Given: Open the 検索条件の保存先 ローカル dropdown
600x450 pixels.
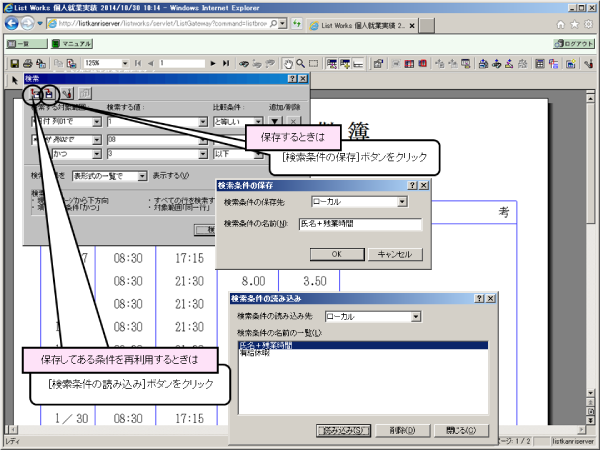Looking at the screenshot, I should click(402, 202).
